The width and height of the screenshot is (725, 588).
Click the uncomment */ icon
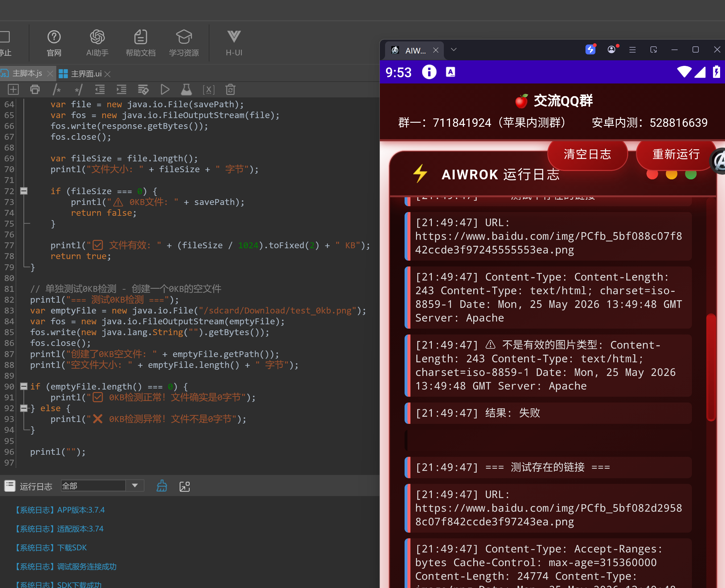78,89
